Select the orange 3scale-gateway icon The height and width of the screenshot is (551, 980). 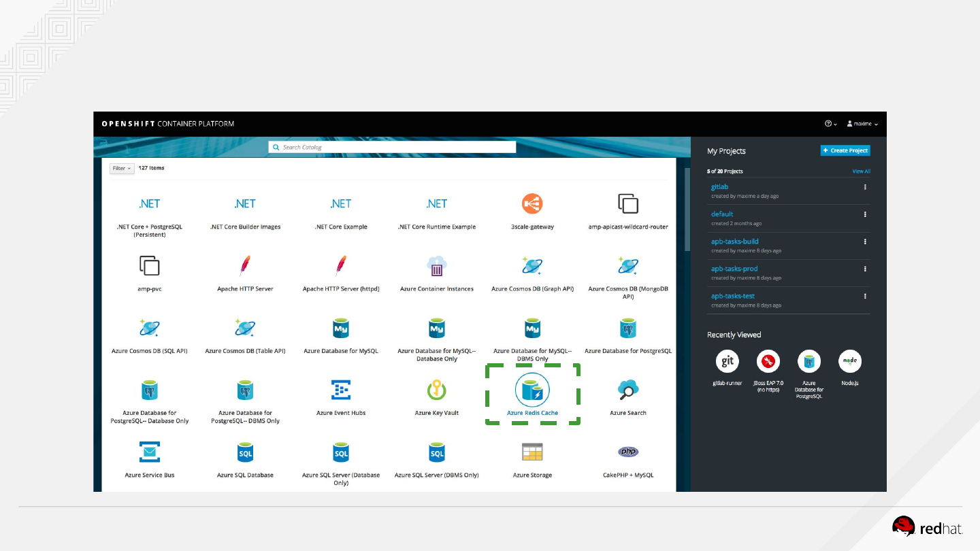pos(532,203)
